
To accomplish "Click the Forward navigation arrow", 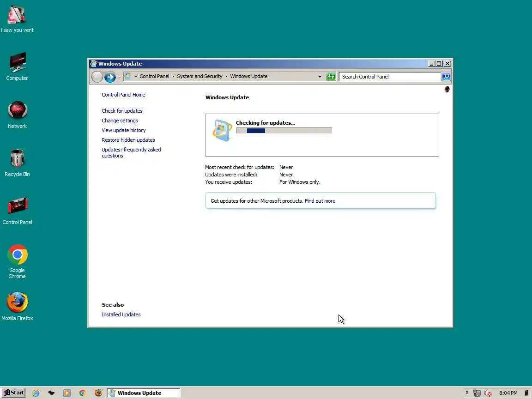I will [x=109, y=77].
